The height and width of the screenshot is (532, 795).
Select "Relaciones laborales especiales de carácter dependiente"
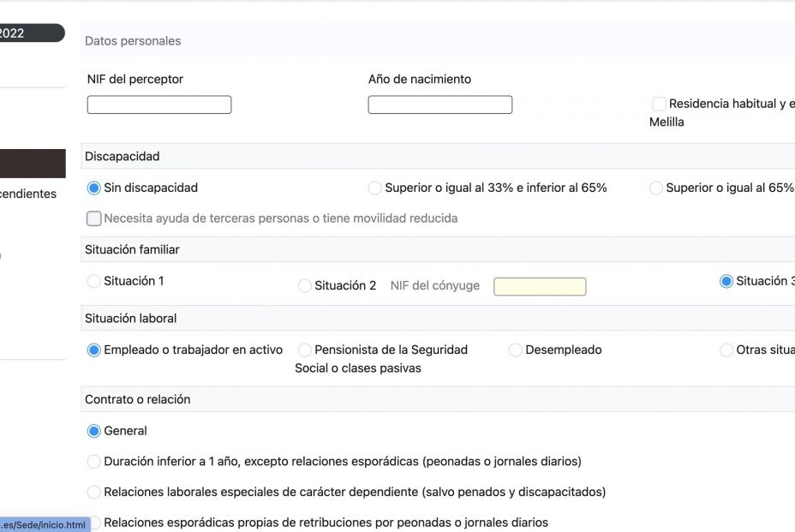click(x=93, y=492)
